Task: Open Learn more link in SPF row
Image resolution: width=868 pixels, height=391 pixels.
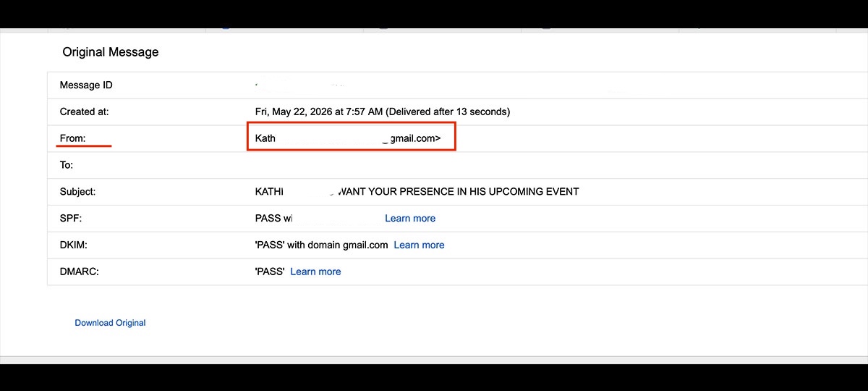Action: click(410, 218)
